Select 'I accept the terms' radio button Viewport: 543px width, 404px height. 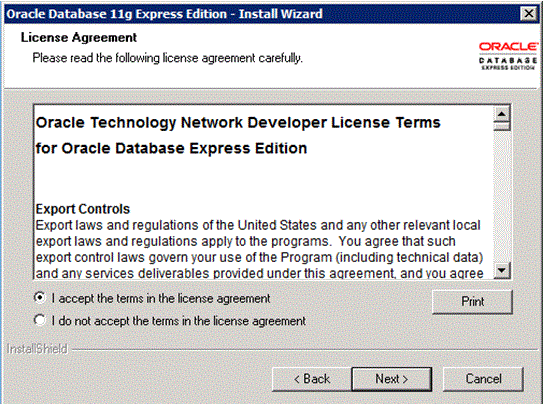click(x=40, y=298)
